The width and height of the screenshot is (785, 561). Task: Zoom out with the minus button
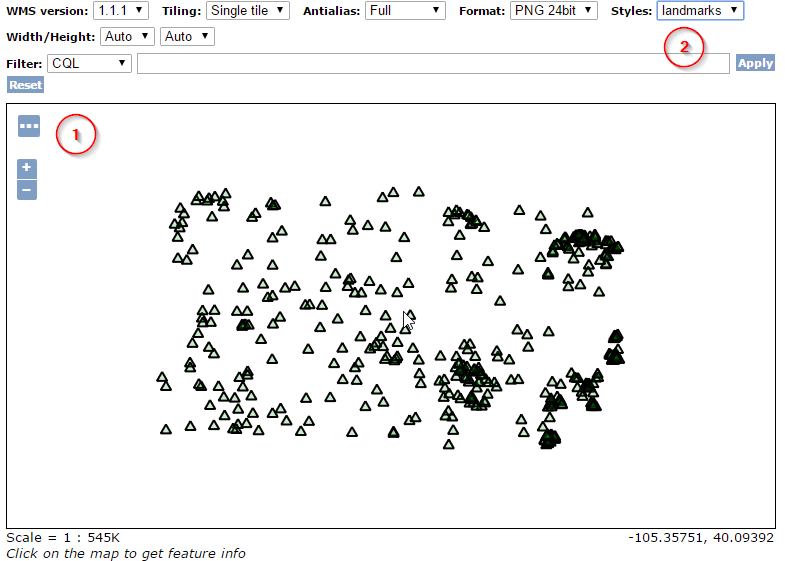(x=27, y=190)
